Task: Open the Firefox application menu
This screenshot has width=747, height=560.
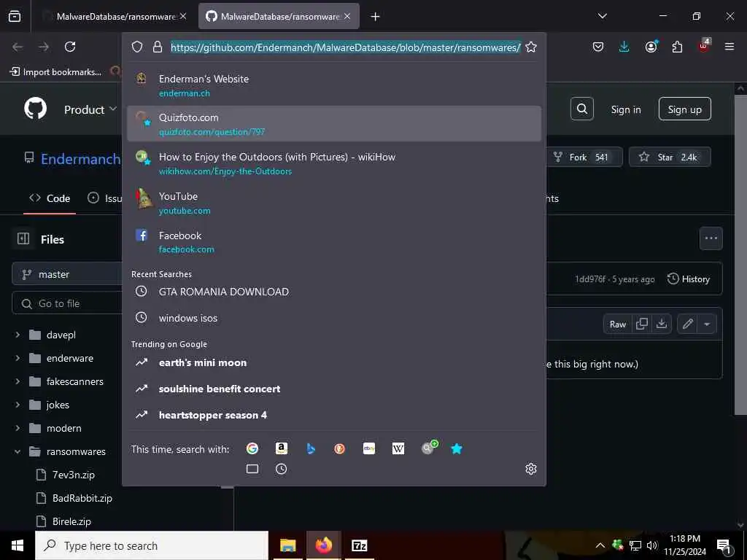Action: click(729, 47)
